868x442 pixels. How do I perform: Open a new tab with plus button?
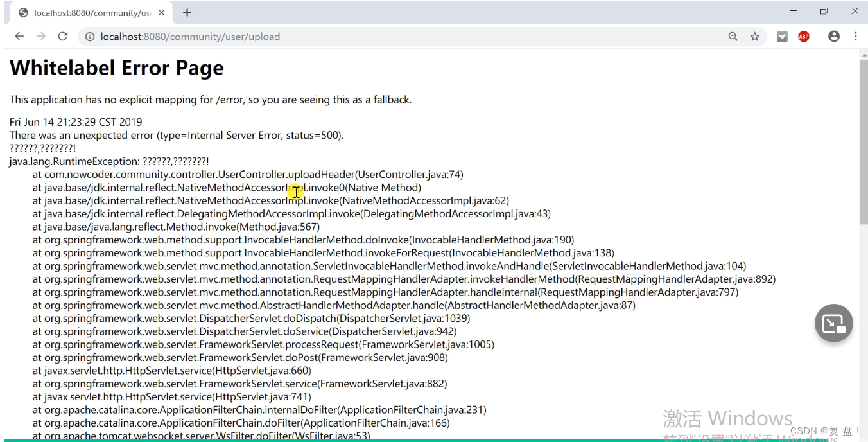187,13
